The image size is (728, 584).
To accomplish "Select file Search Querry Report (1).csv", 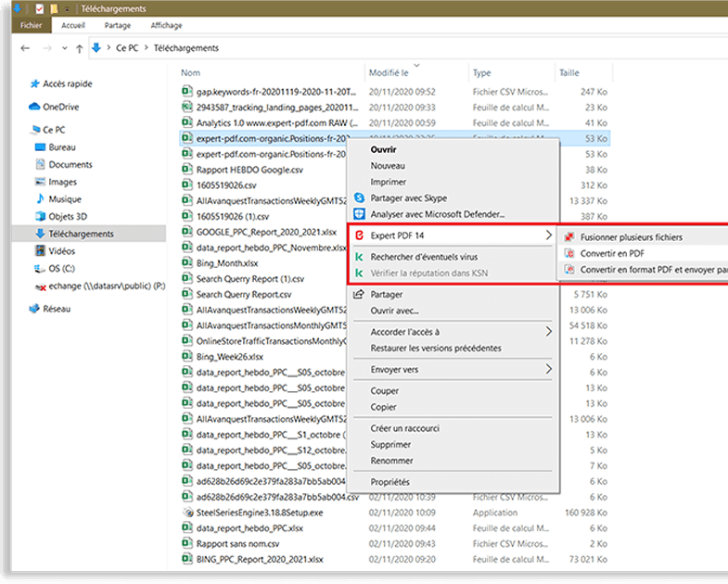I will pyautogui.click(x=249, y=278).
